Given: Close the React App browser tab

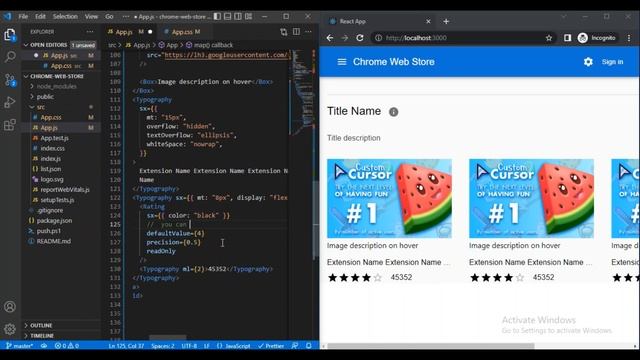Looking at the screenshot, I should pyautogui.click(x=428, y=21).
